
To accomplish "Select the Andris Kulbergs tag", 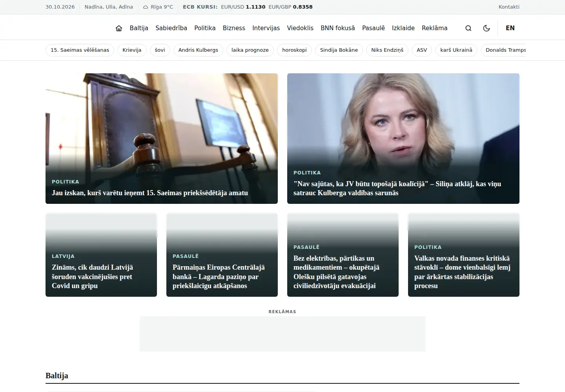I will click(x=198, y=50).
